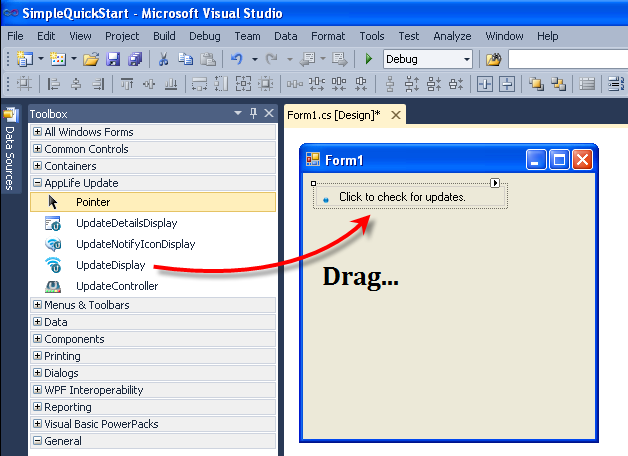Expand the Common Controls section
The width and height of the screenshot is (628, 456).
[x=37, y=149]
